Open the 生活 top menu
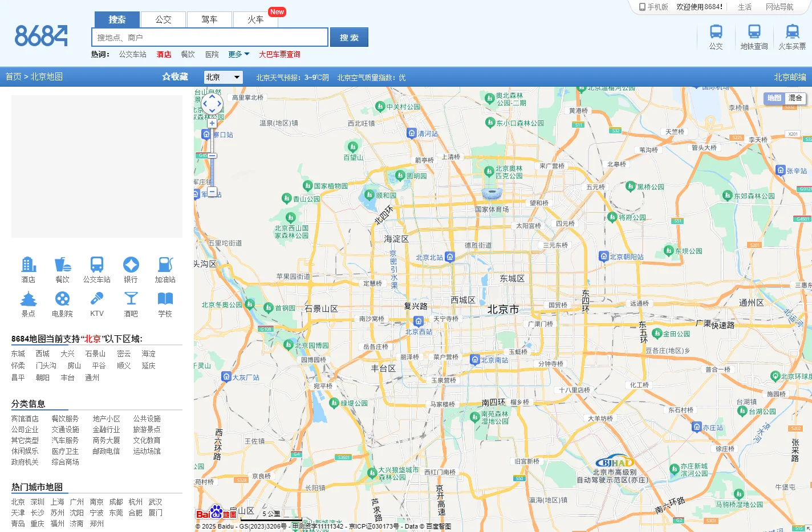Image resolution: width=812 pixels, height=532 pixels. tap(745, 7)
